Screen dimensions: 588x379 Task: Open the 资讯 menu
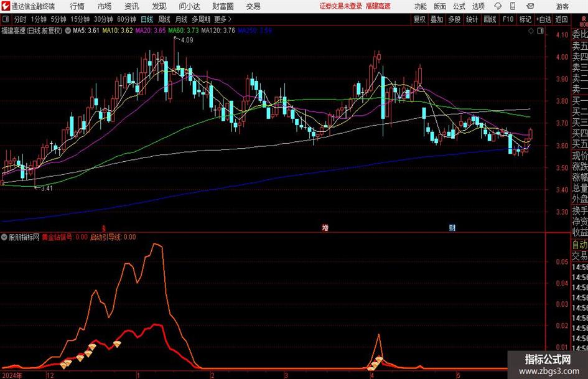pyautogui.click(x=132, y=6)
